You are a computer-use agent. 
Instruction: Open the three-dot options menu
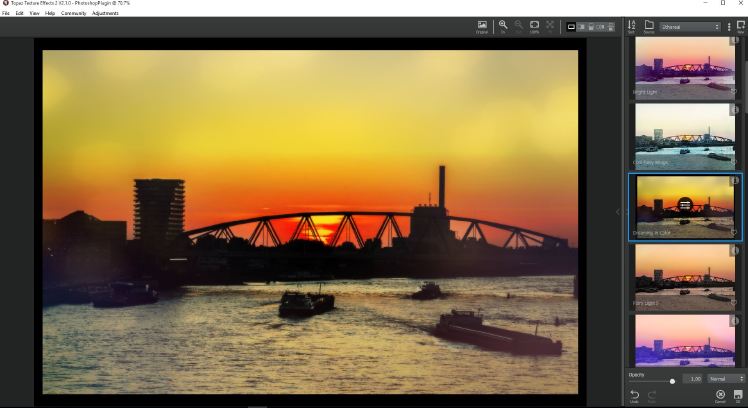click(x=729, y=27)
